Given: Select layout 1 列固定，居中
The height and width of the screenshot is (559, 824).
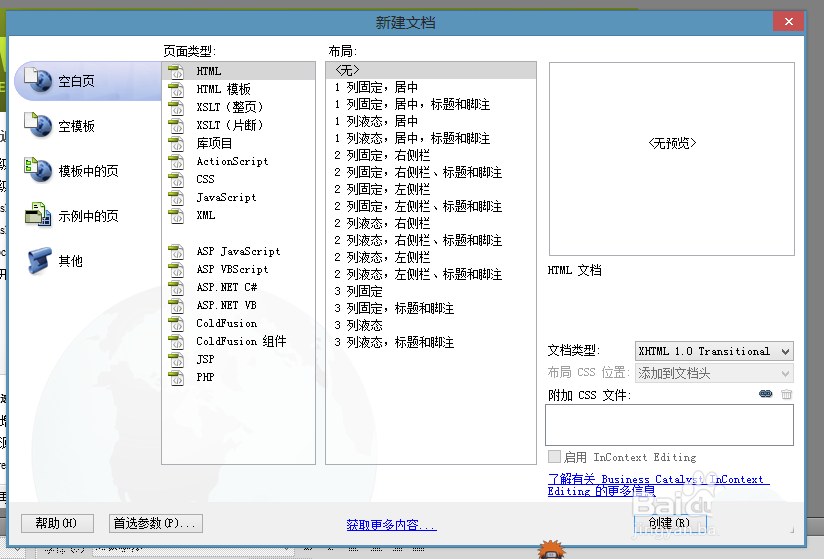Looking at the screenshot, I should pyautogui.click(x=431, y=87).
